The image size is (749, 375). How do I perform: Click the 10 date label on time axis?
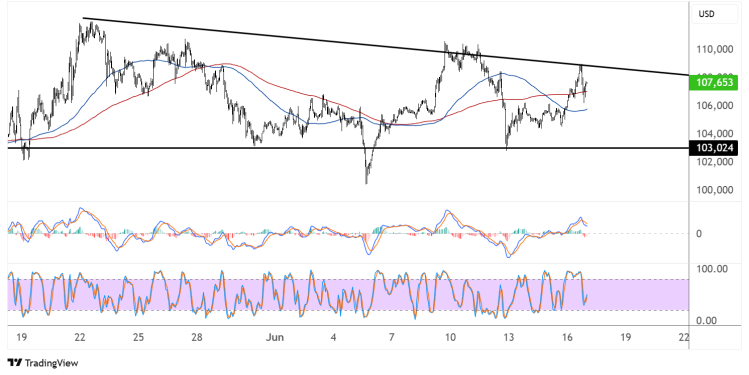click(450, 337)
